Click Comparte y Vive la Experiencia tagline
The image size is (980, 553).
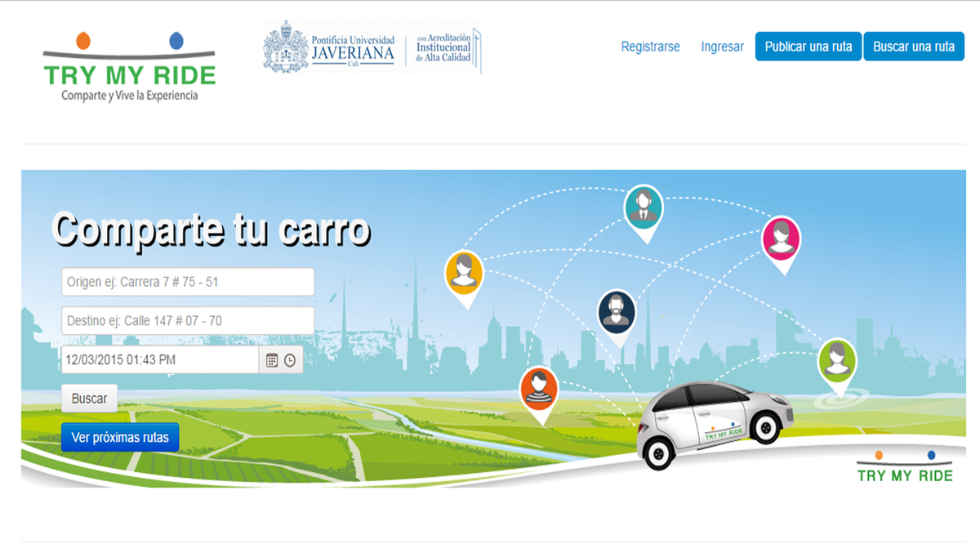[x=130, y=96]
